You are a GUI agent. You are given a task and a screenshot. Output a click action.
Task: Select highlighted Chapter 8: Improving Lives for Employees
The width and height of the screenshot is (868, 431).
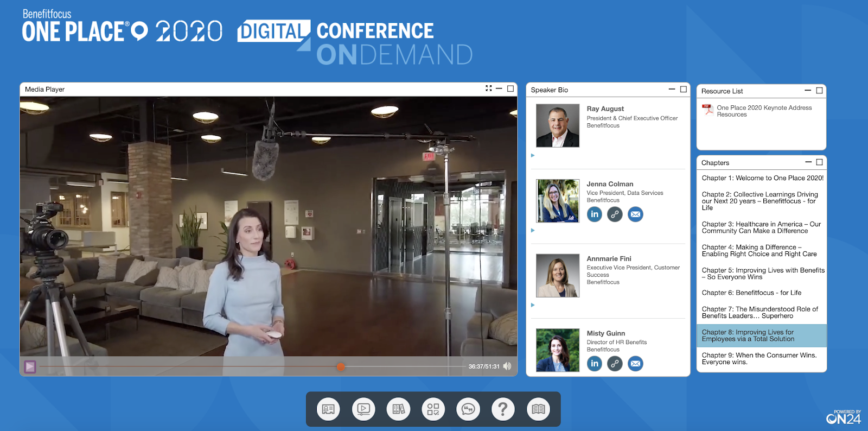click(762, 335)
